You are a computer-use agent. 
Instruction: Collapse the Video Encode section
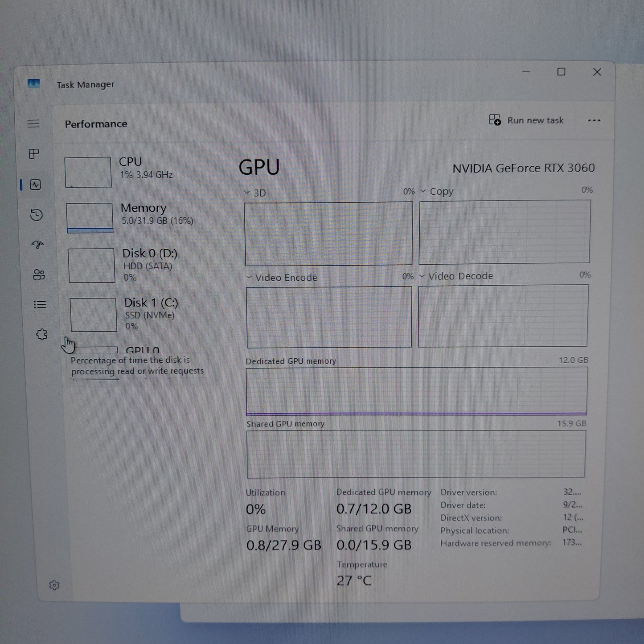pyautogui.click(x=248, y=277)
